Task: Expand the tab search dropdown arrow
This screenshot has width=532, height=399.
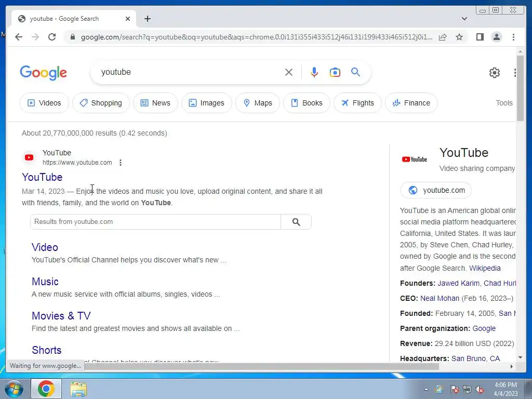Action: [x=464, y=19]
